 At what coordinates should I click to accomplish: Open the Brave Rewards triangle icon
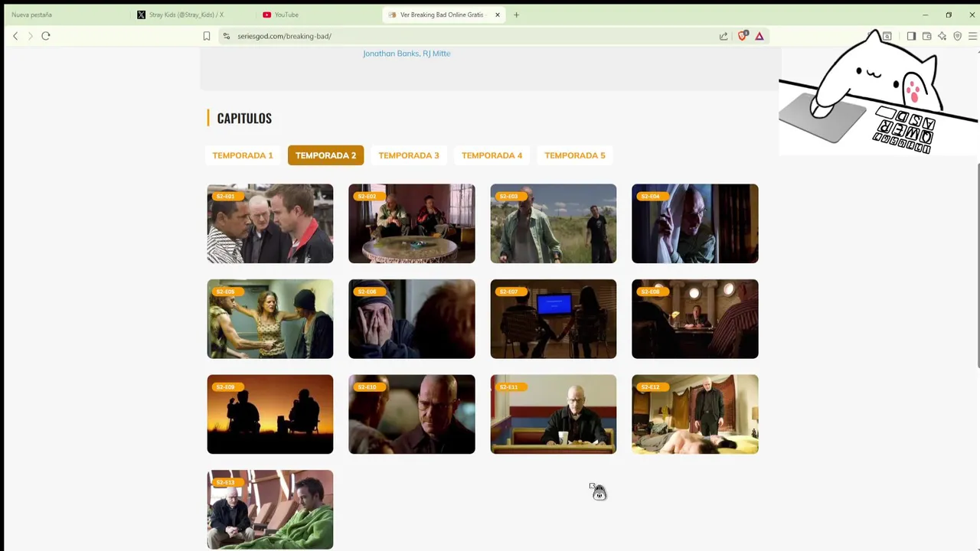point(759,36)
